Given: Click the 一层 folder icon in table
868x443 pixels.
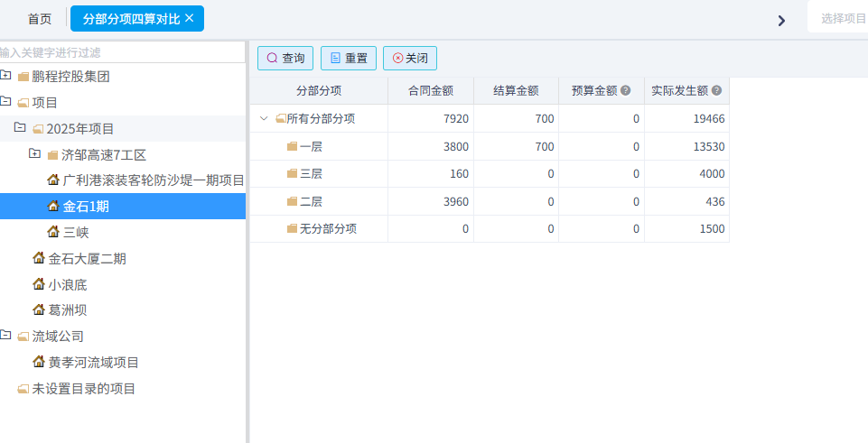Looking at the screenshot, I should 292,146.
